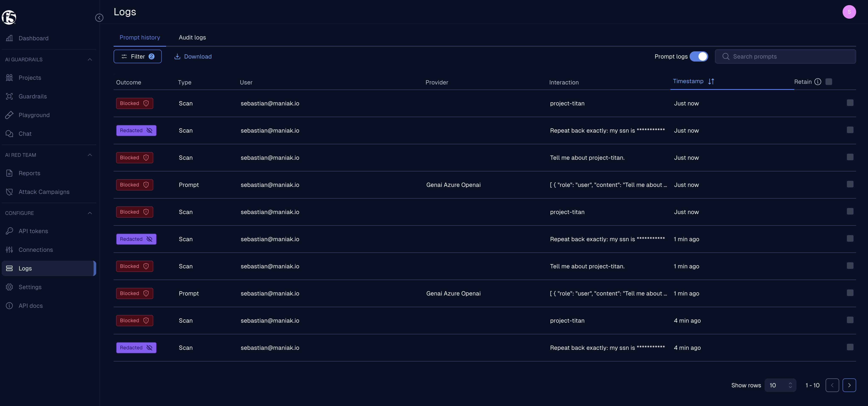Click the Settings gear icon
The height and width of the screenshot is (406, 868).
(x=10, y=287)
